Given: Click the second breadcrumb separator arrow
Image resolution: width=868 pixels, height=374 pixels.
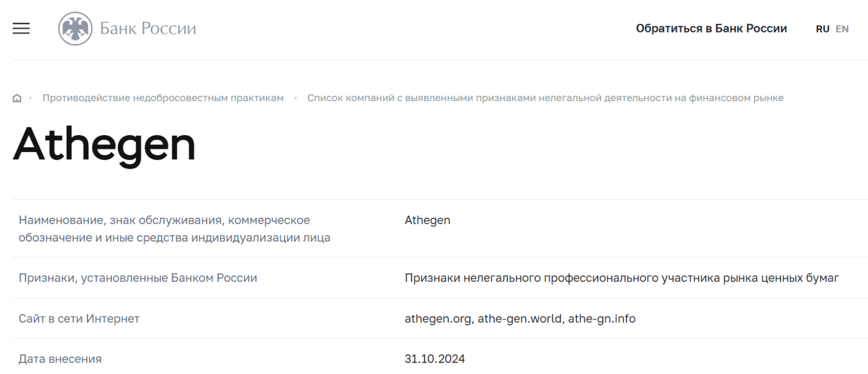Looking at the screenshot, I should [296, 98].
